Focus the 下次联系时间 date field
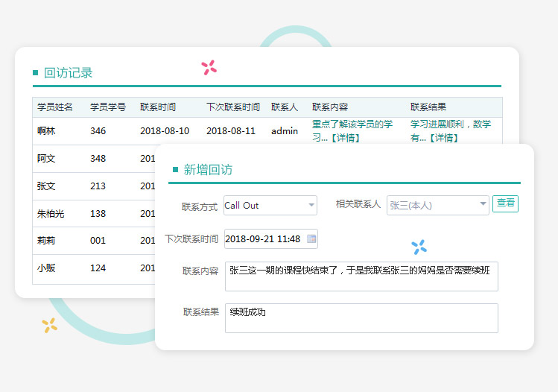 [263, 239]
